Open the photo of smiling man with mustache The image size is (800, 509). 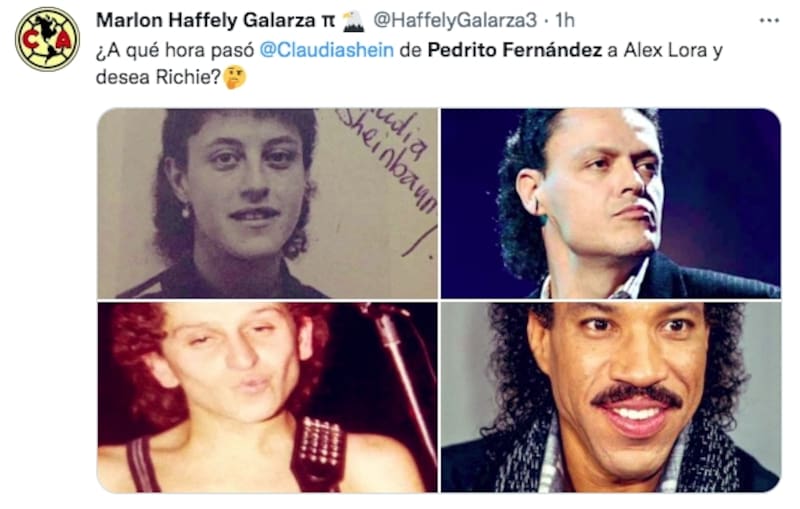(x=611, y=397)
